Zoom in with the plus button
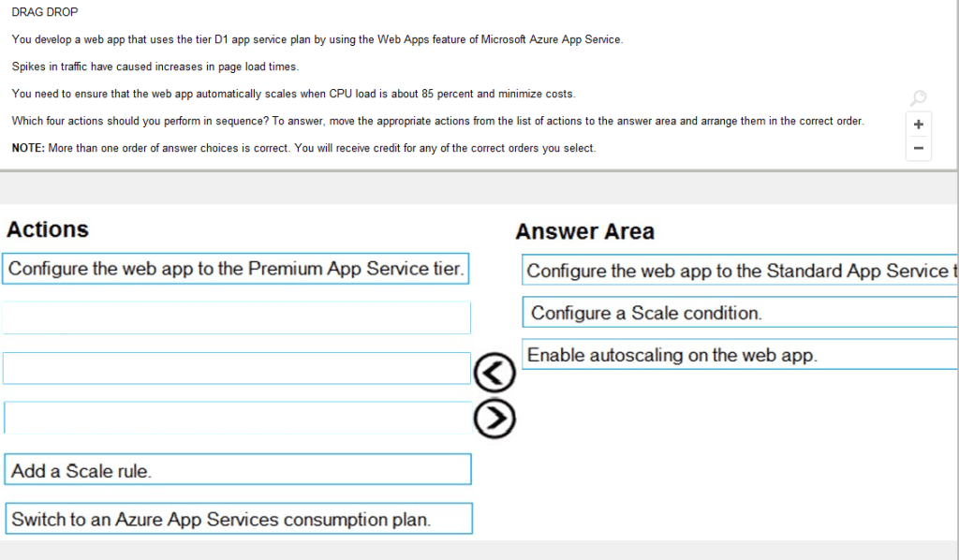 point(918,124)
